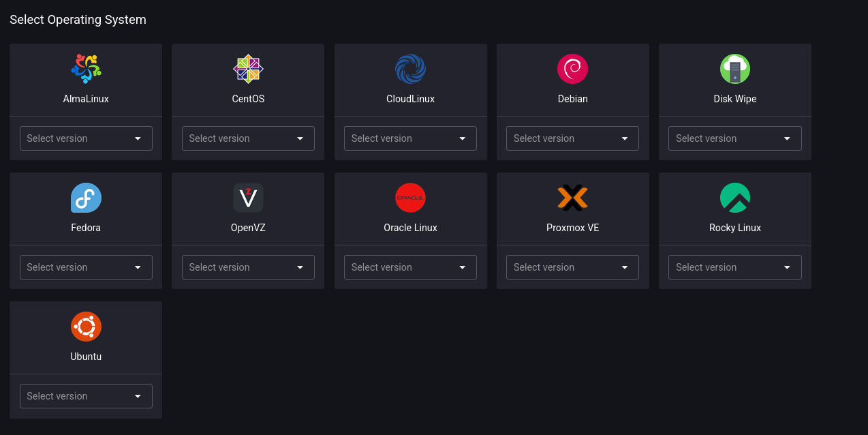
Task: Click the CentOS logo icon
Action: coord(248,68)
